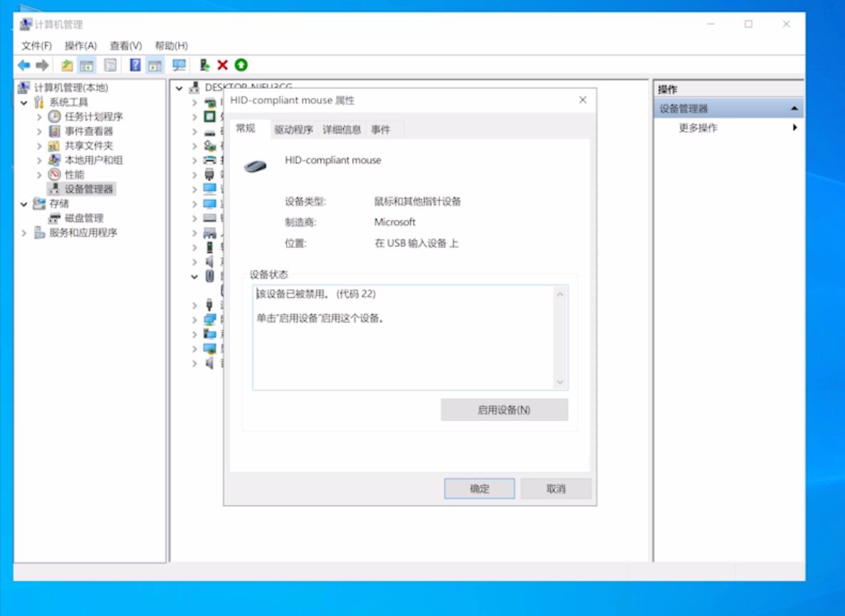Switch to the 详细信息 tab
The width and height of the screenshot is (845, 616).
342,130
